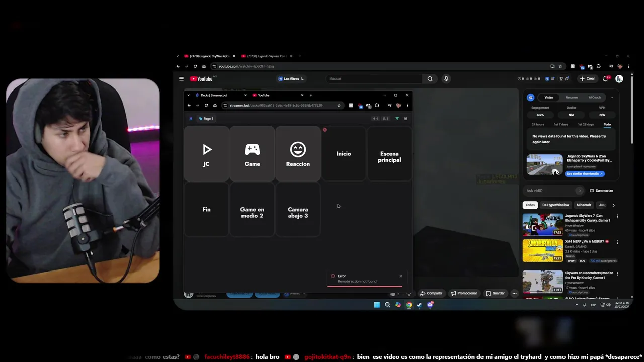
Task: Expand tab search chevron in front window
Action: 188,95
